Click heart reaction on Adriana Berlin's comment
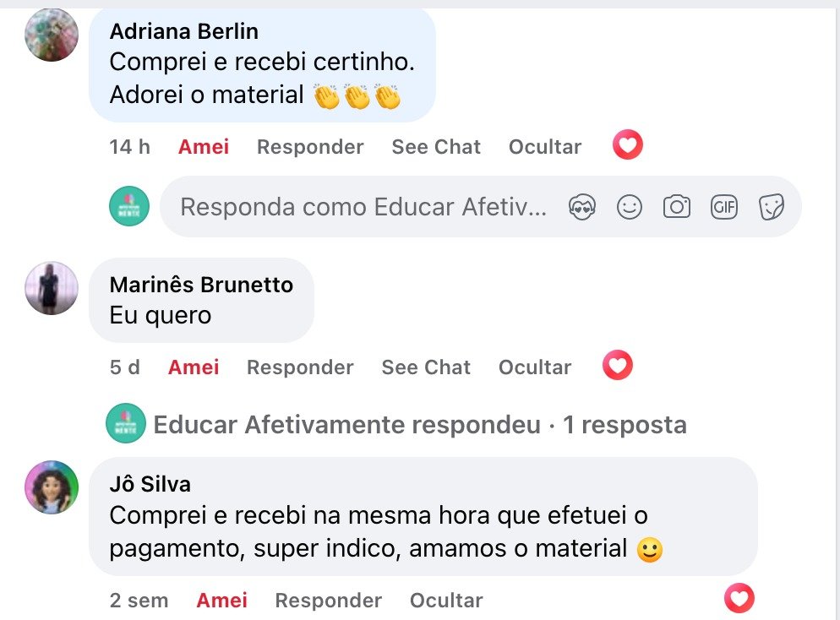The height and width of the screenshot is (620, 840). [x=627, y=146]
